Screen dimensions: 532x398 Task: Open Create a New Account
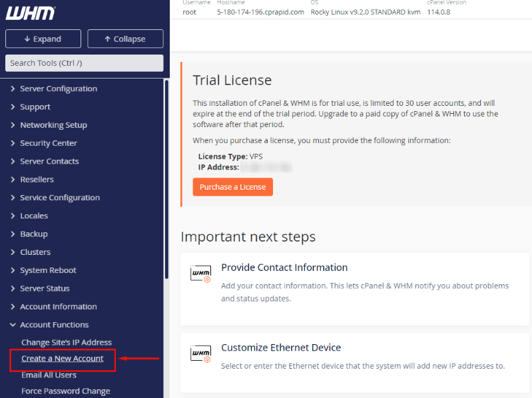pyautogui.click(x=63, y=359)
